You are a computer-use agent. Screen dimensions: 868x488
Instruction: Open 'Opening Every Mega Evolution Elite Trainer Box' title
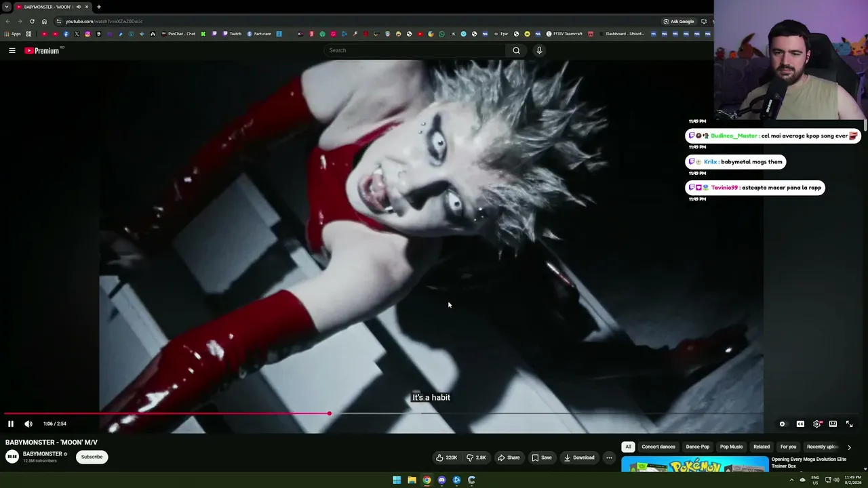[809, 462]
